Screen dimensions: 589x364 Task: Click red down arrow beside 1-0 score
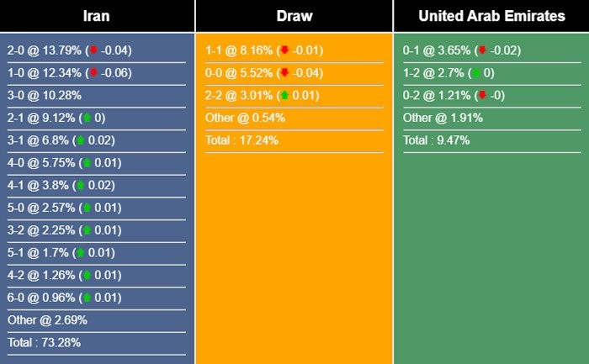pos(93,72)
